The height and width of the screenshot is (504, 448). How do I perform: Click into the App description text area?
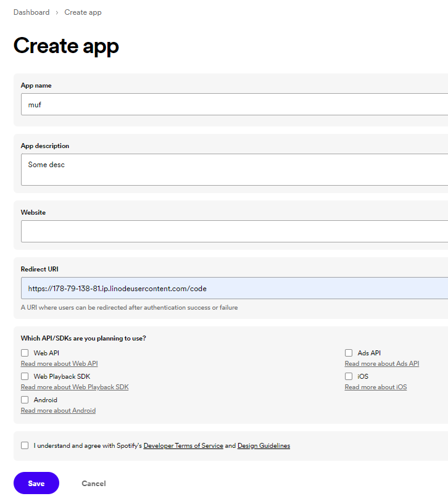pos(234,170)
